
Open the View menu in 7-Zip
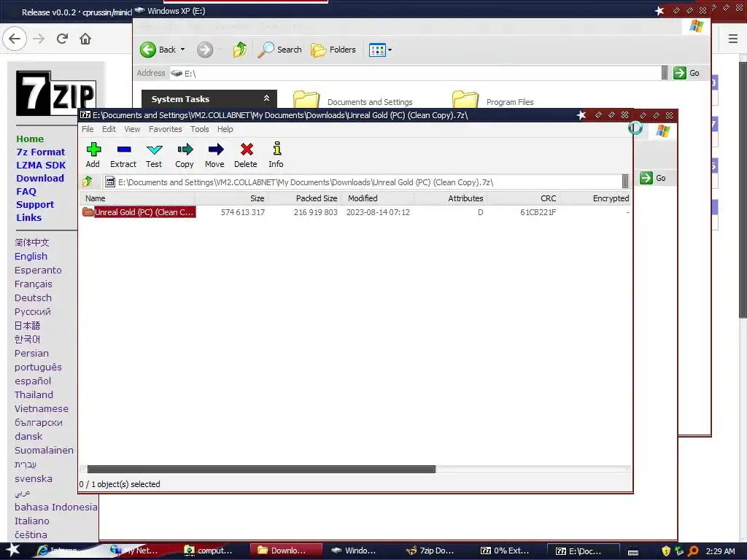132,129
